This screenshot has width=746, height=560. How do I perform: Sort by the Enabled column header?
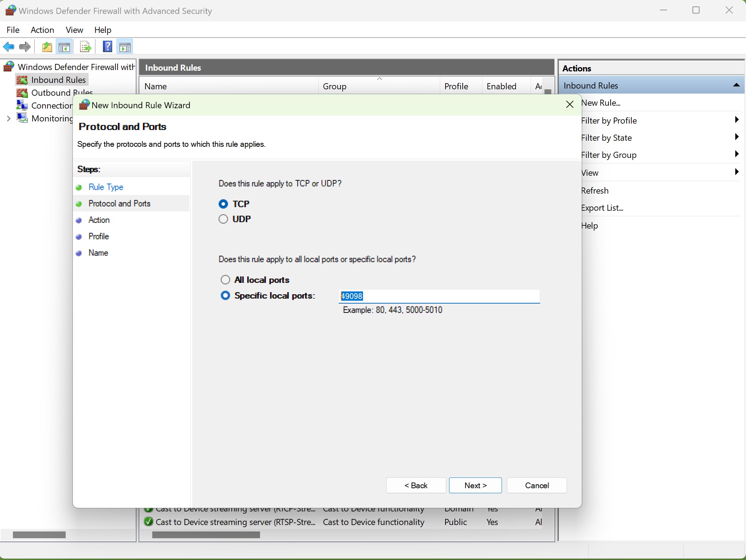point(506,86)
